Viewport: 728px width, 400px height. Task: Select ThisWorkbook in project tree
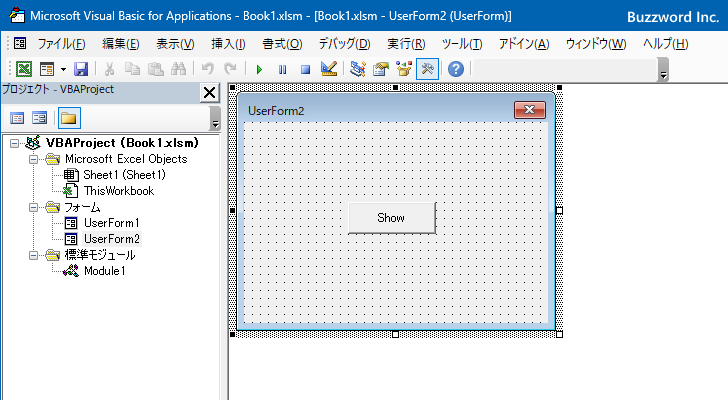[119, 191]
